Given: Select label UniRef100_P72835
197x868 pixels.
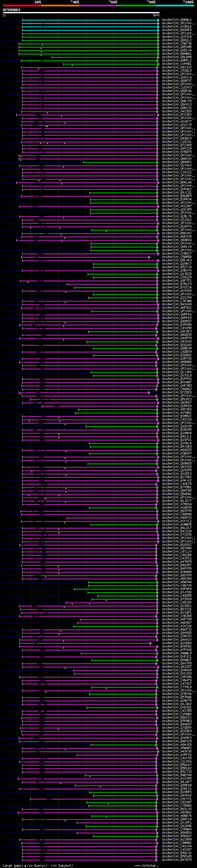Looking at the screenshot, I should (x=177, y=535).
